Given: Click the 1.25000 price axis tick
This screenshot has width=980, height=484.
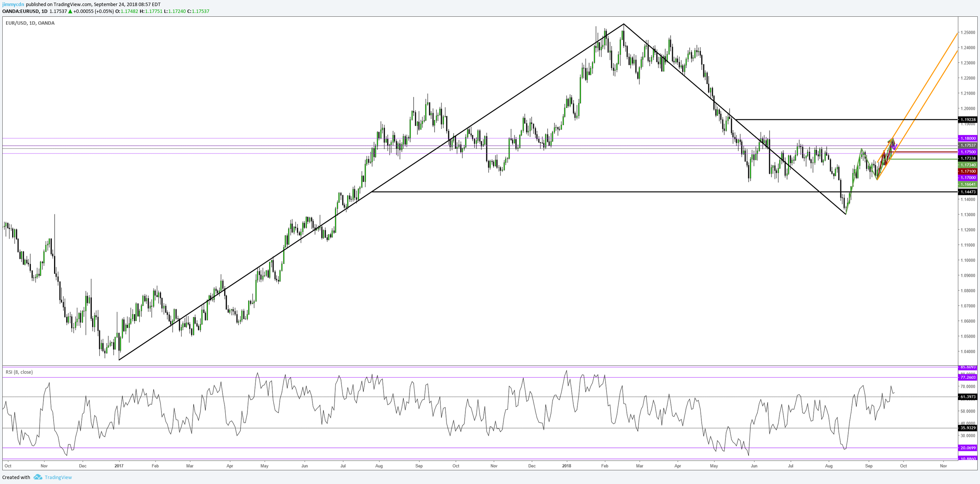Looking at the screenshot, I should (968, 32).
